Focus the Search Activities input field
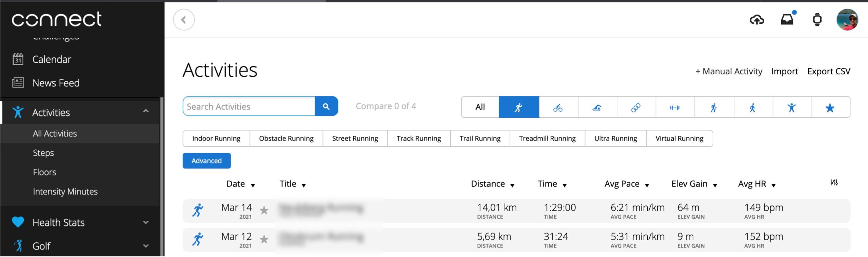 coord(249,107)
